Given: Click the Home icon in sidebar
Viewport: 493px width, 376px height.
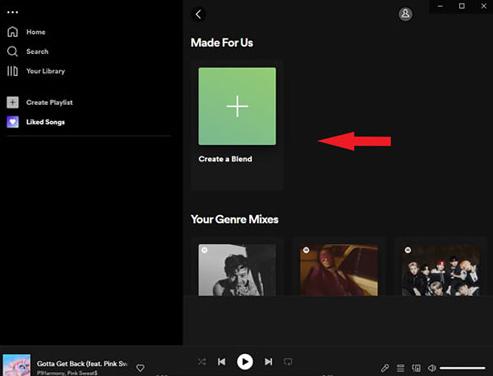Looking at the screenshot, I should click(13, 32).
